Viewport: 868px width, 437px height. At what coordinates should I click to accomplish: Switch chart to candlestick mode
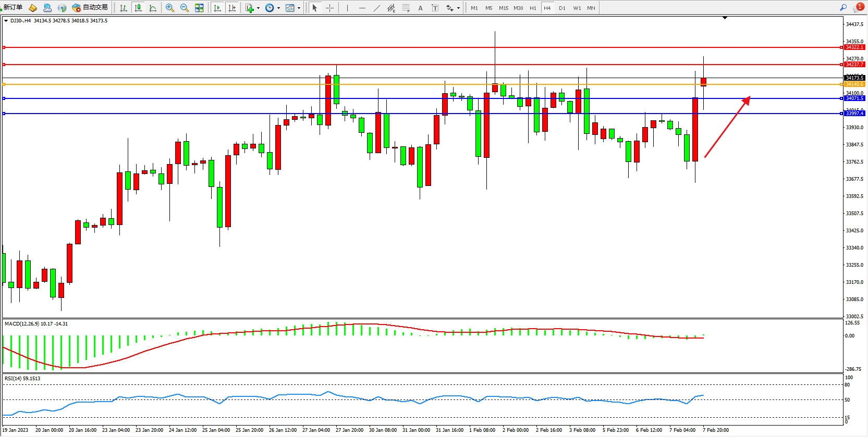click(138, 8)
